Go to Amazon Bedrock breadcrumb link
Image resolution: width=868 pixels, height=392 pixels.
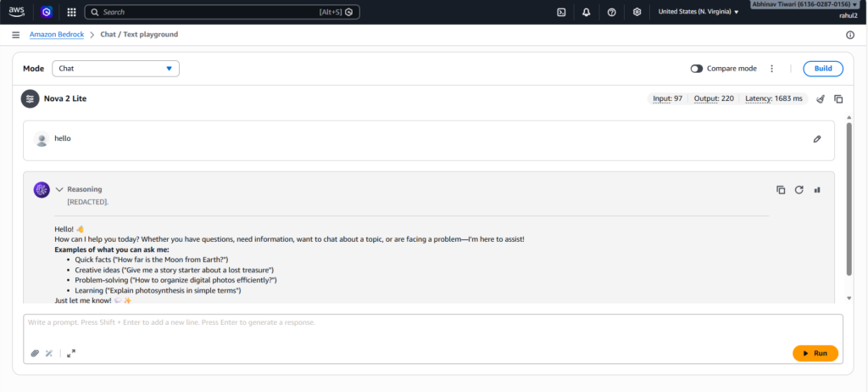tap(57, 35)
